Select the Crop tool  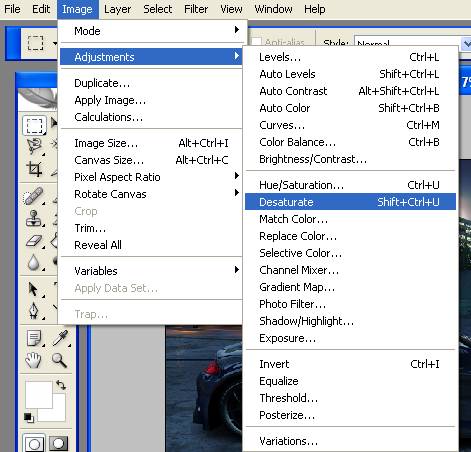(x=34, y=169)
